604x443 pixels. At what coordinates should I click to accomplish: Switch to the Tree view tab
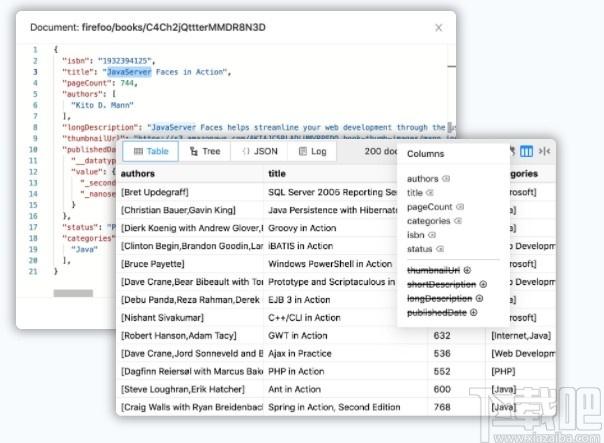tap(204, 151)
